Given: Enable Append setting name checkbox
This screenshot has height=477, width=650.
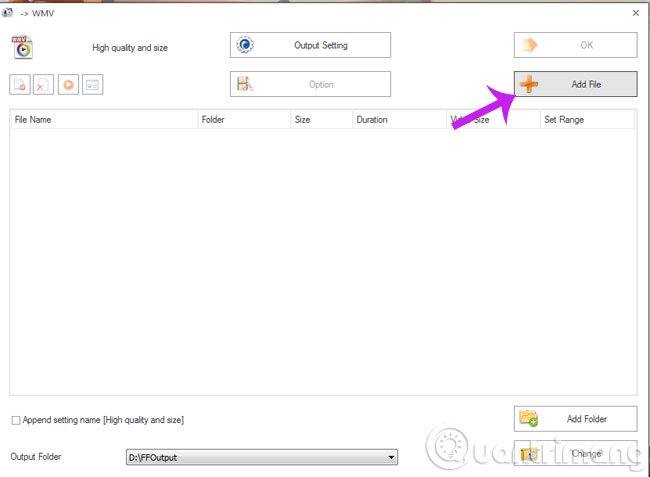Looking at the screenshot, I should 16,420.
